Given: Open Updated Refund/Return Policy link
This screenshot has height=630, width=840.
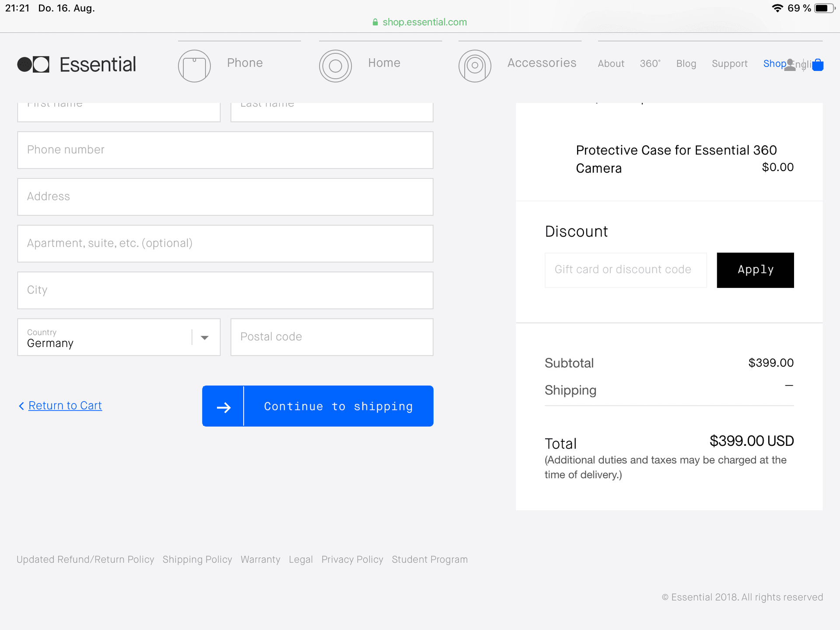Looking at the screenshot, I should [85, 560].
